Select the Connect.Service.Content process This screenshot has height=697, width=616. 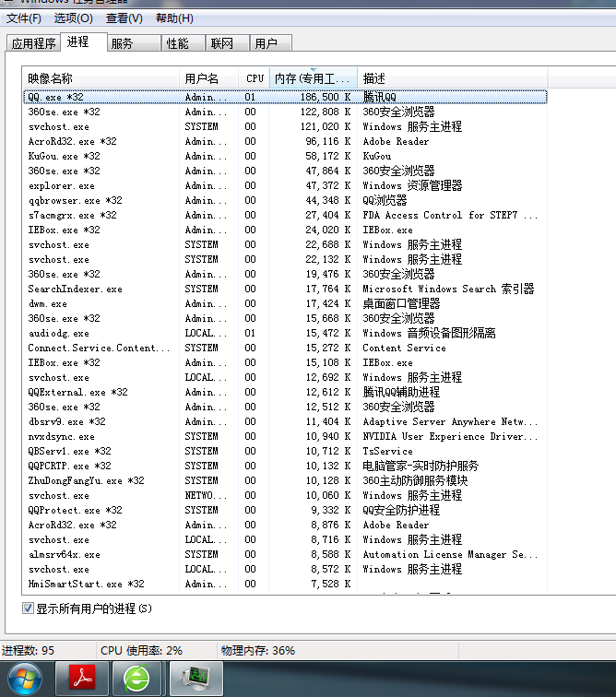[x=285, y=348]
